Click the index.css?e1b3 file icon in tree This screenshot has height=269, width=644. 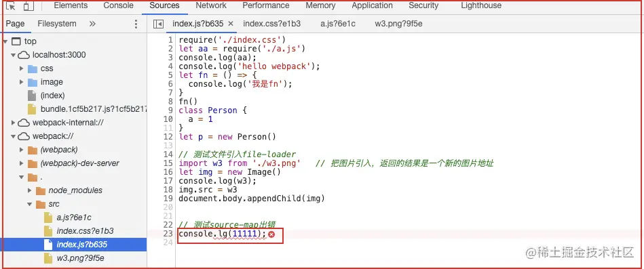click(x=48, y=231)
